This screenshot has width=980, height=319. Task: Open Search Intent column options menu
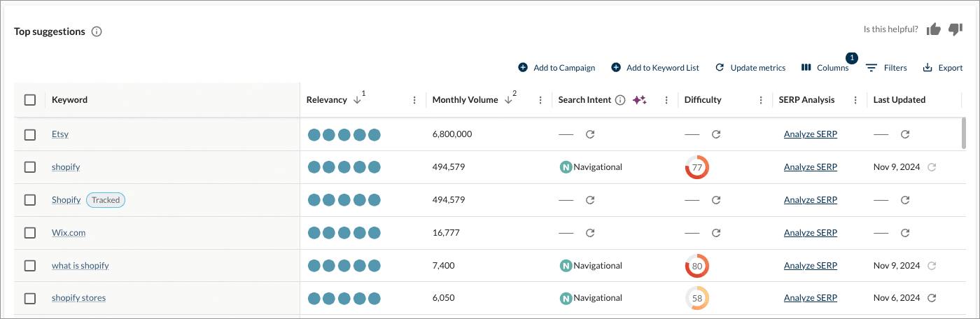[x=666, y=100]
